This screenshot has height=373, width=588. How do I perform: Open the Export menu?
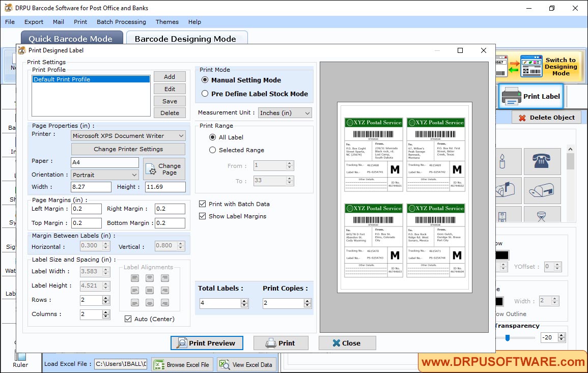click(34, 22)
